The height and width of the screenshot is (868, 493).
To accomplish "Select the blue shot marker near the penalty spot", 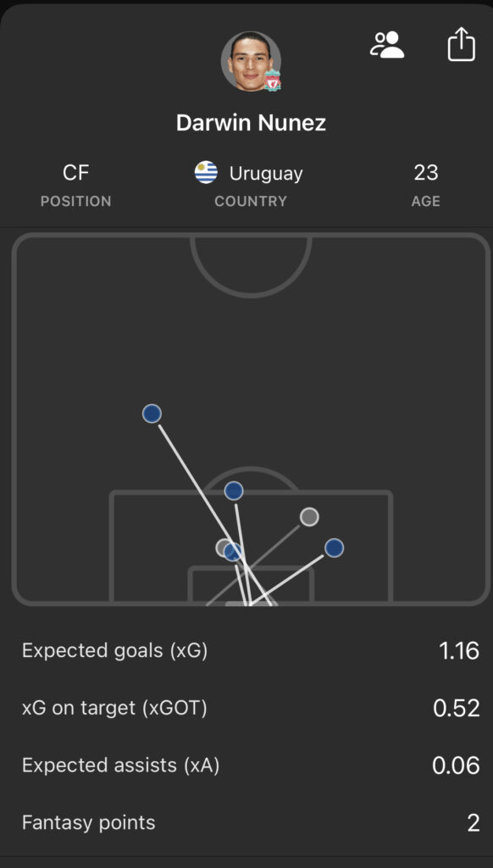I will (234, 490).
